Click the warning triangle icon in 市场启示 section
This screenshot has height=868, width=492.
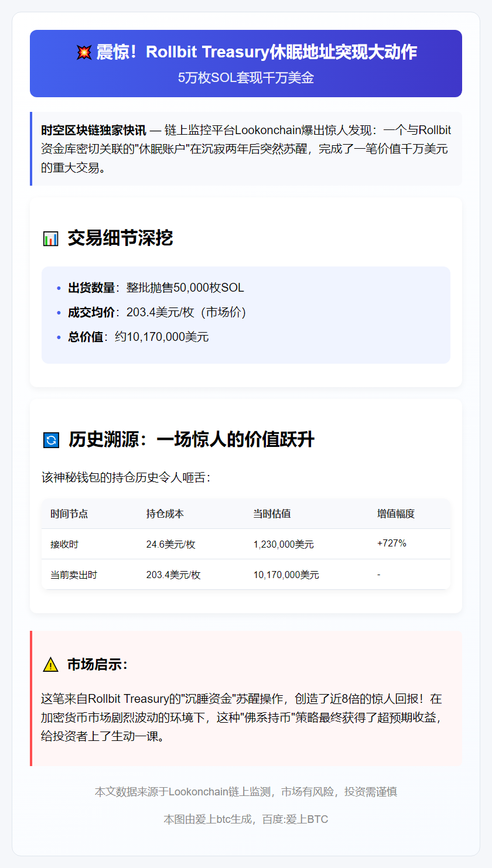(51, 665)
